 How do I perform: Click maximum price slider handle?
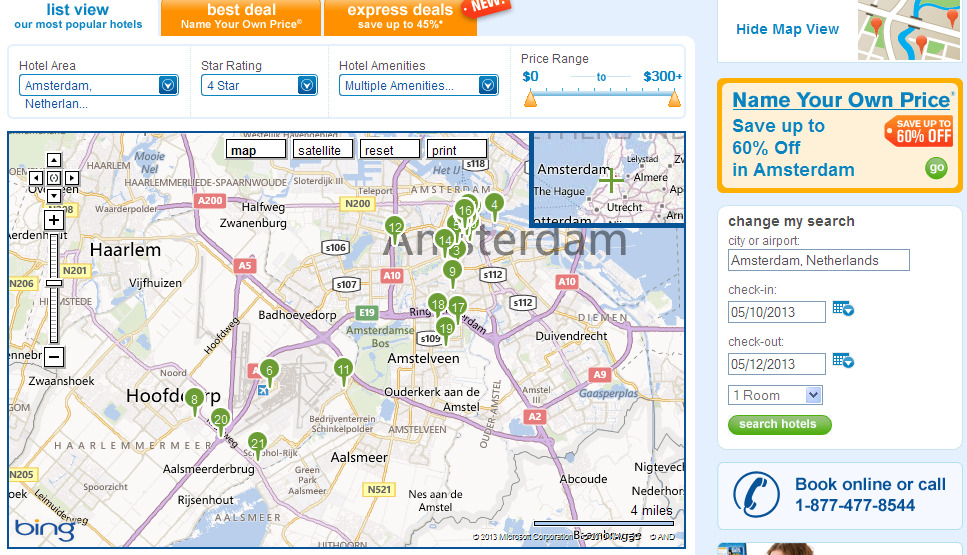pyautogui.click(x=675, y=99)
